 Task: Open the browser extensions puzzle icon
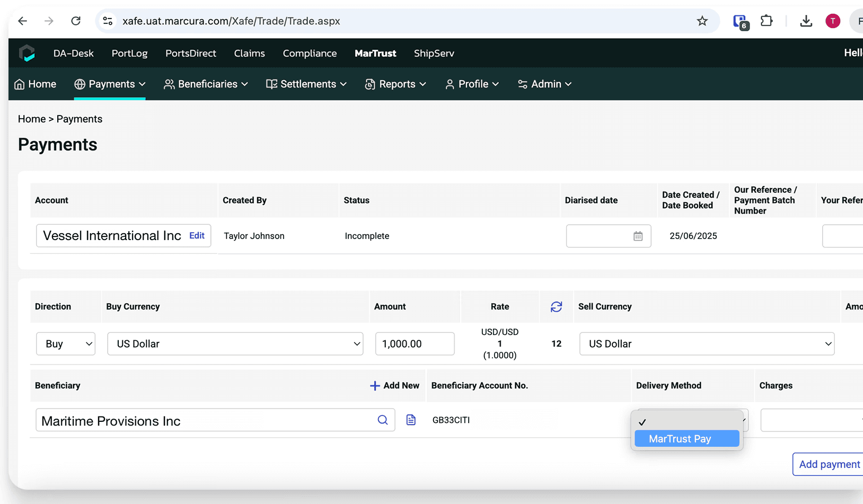pyautogui.click(x=767, y=21)
